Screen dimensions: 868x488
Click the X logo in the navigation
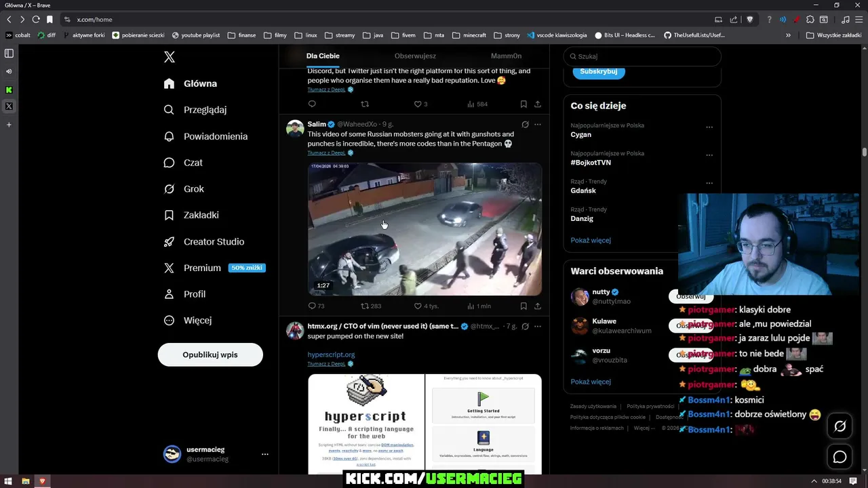tap(170, 57)
